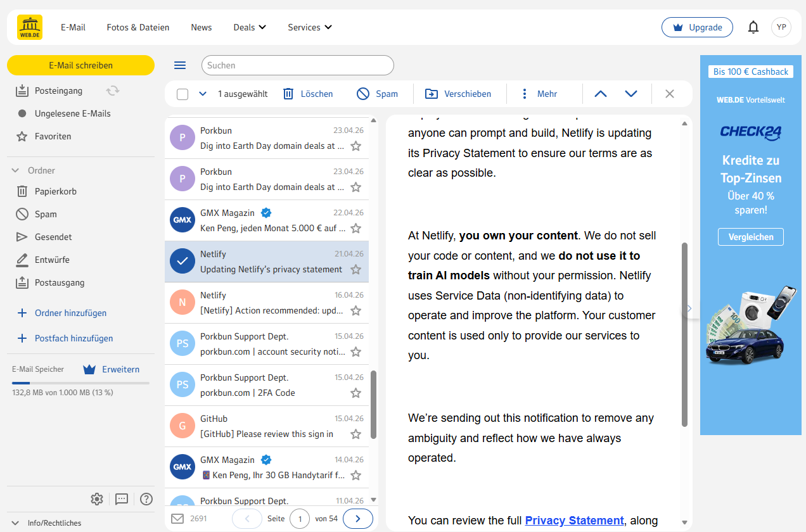Open the notifications bell
The width and height of the screenshot is (806, 532).
(753, 27)
